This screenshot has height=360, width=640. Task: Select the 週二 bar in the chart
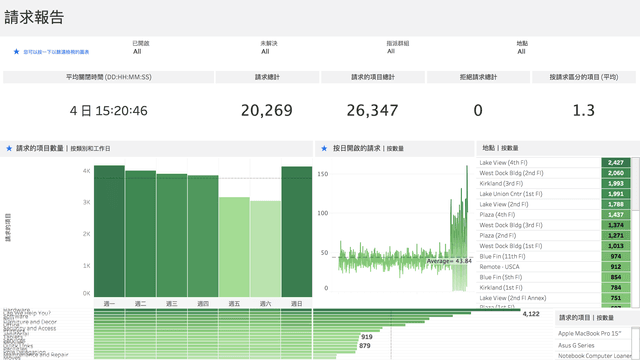140,234
